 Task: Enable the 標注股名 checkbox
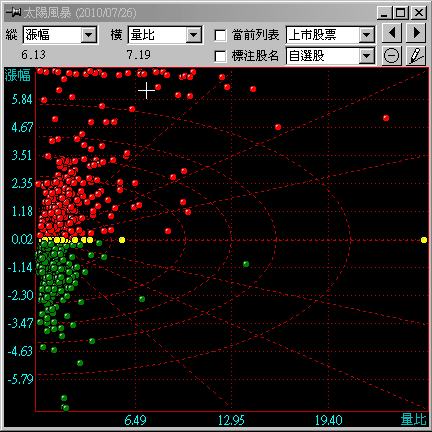(x=220, y=56)
